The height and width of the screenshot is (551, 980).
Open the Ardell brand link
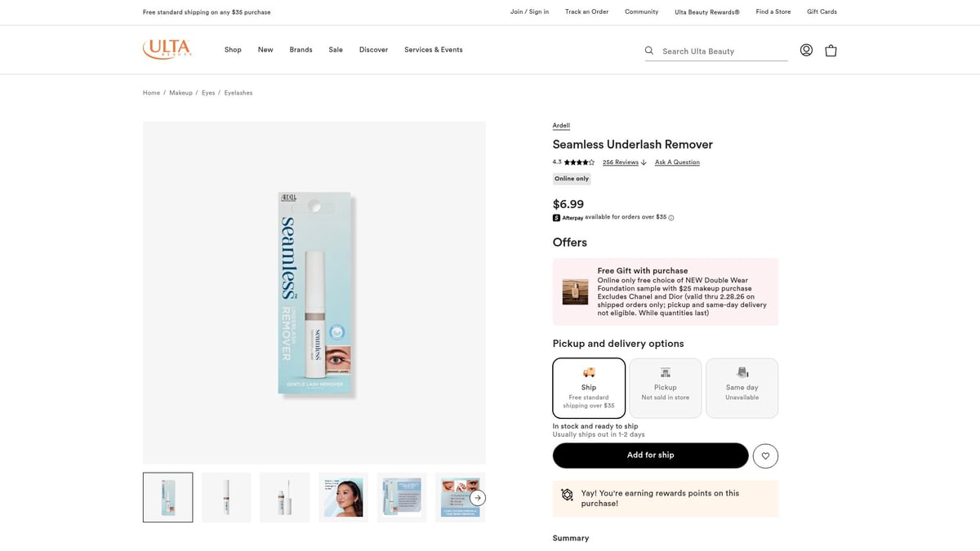click(561, 126)
